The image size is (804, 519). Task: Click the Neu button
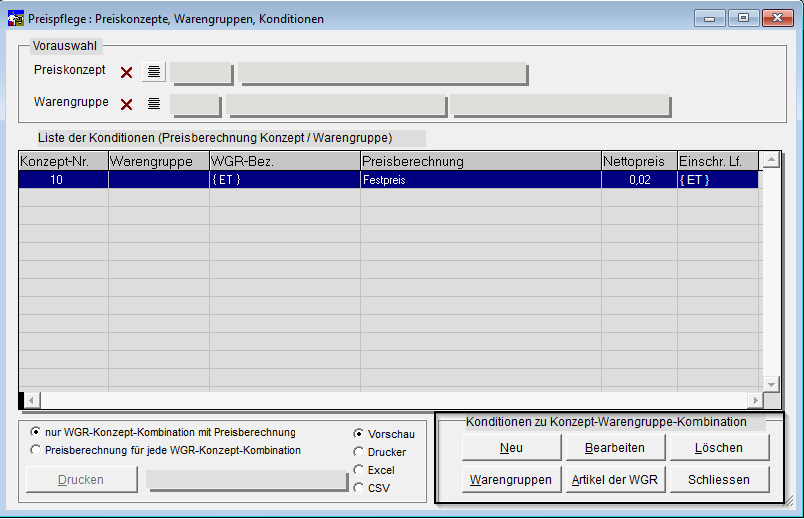[511, 448]
